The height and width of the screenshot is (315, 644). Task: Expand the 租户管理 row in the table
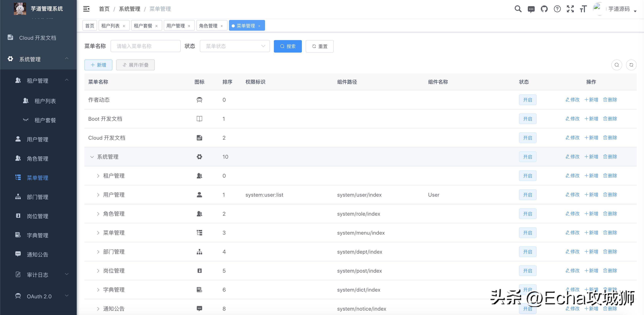pos(98,176)
